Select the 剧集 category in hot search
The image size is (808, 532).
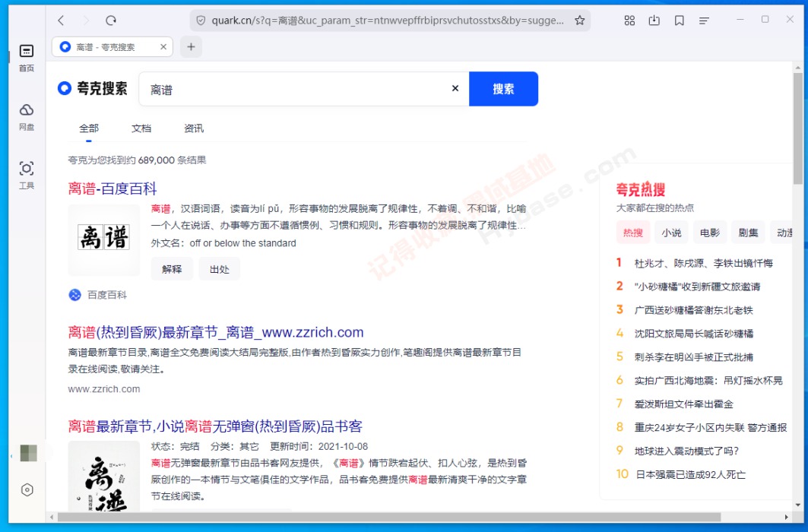[748, 233]
